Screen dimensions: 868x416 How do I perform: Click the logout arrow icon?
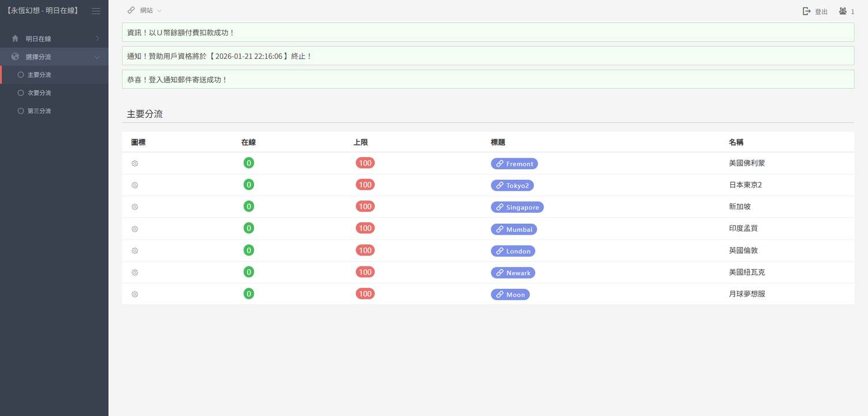coord(807,12)
